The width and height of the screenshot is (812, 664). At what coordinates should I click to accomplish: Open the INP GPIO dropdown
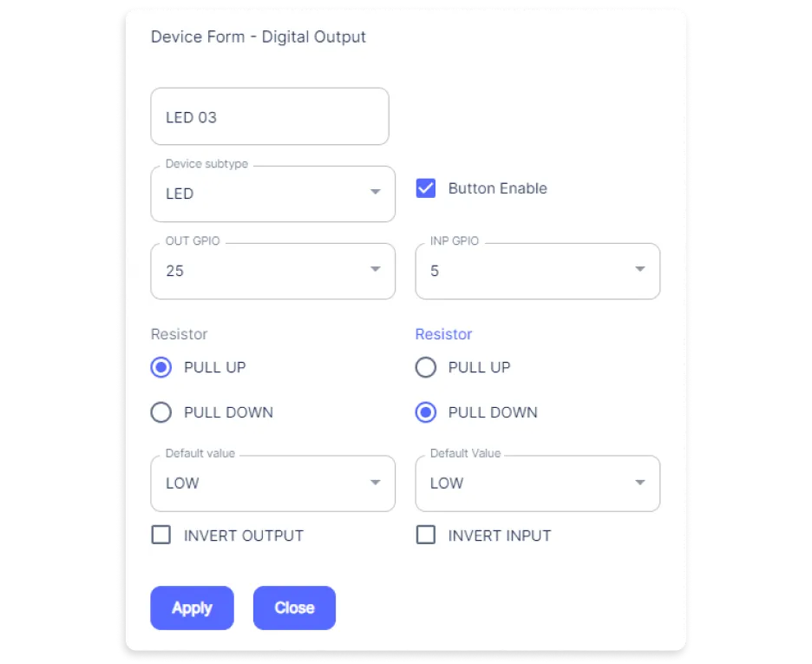[538, 271]
